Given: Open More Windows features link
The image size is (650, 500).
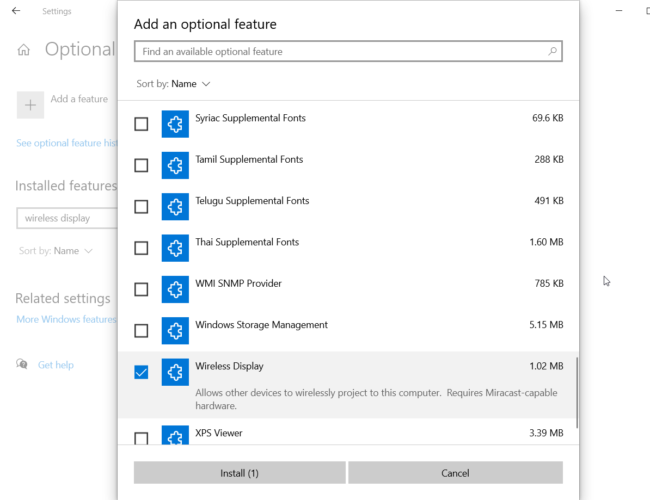Looking at the screenshot, I should 66,319.
